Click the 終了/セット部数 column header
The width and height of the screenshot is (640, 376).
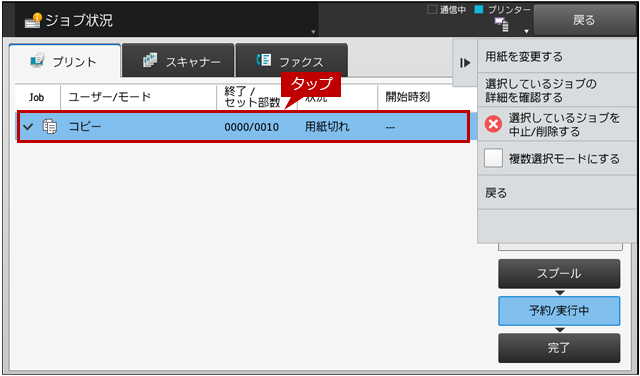(x=252, y=97)
